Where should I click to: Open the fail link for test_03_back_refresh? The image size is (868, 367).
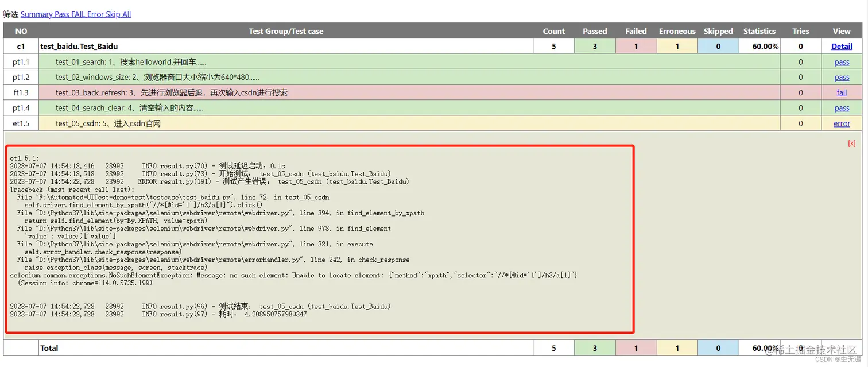842,92
